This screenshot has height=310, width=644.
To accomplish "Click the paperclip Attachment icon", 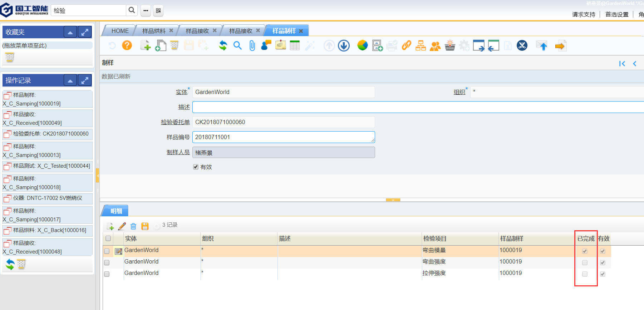I will click(x=252, y=46).
